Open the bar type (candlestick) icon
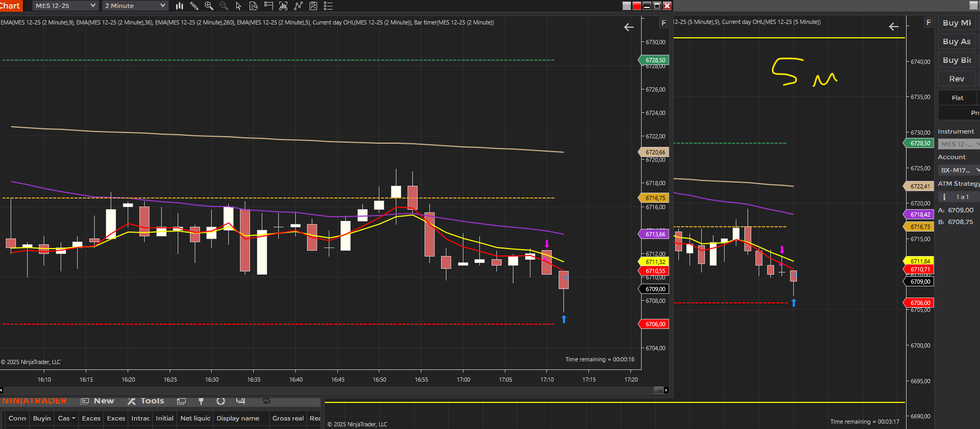The image size is (980, 429). tap(179, 6)
